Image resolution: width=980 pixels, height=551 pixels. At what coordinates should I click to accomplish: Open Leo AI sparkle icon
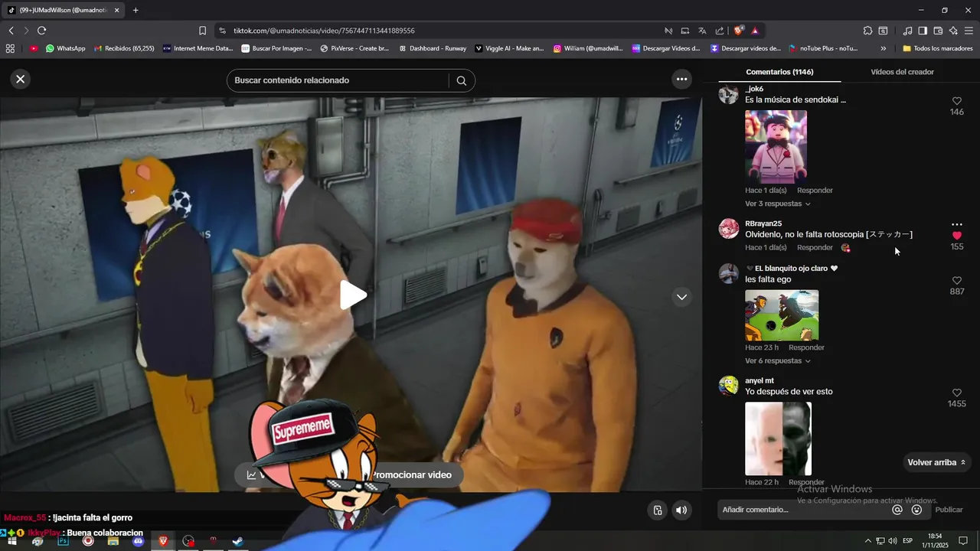tap(953, 31)
